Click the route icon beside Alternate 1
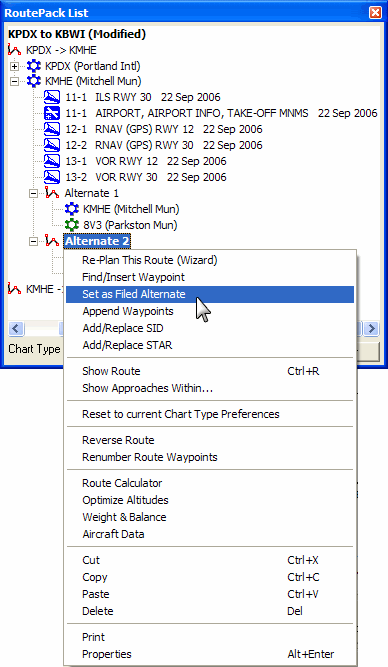This screenshot has width=388, height=667. click(x=52, y=193)
